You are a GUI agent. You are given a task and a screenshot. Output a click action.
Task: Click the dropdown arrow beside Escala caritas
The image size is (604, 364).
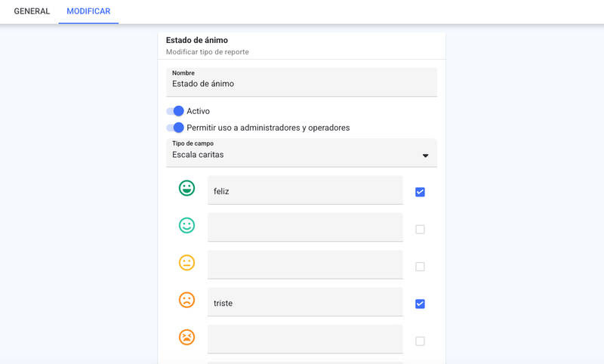425,156
